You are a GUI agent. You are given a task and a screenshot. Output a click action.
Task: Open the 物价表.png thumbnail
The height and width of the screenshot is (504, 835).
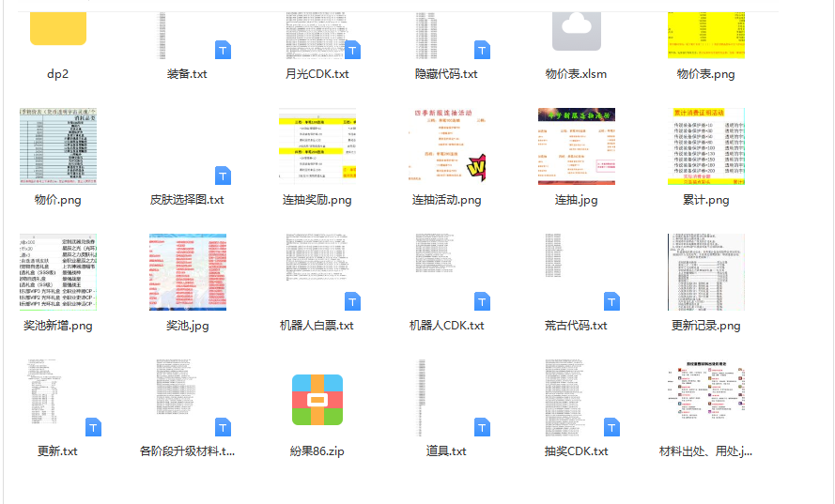(x=706, y=35)
